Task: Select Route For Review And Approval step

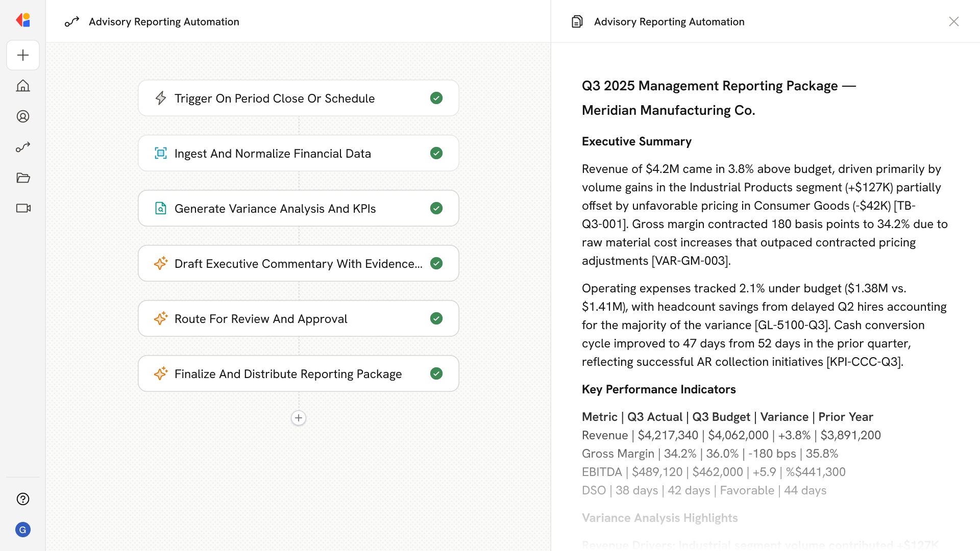Action: click(x=261, y=319)
